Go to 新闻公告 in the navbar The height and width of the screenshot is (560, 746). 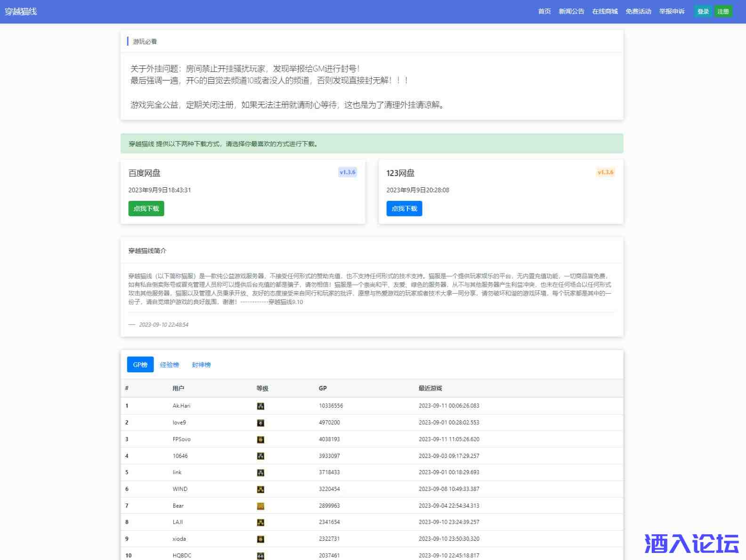tap(571, 11)
